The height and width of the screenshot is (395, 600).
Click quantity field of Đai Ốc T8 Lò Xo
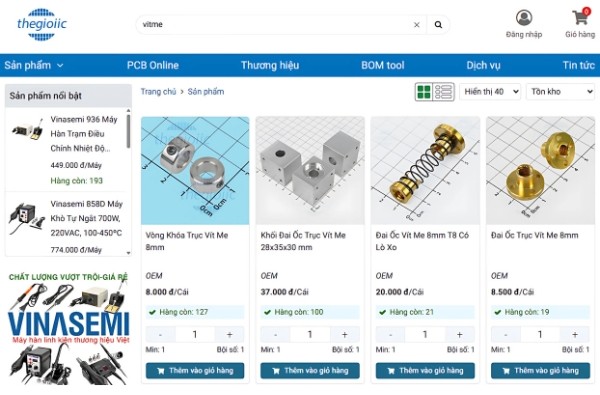pyautogui.click(x=425, y=335)
